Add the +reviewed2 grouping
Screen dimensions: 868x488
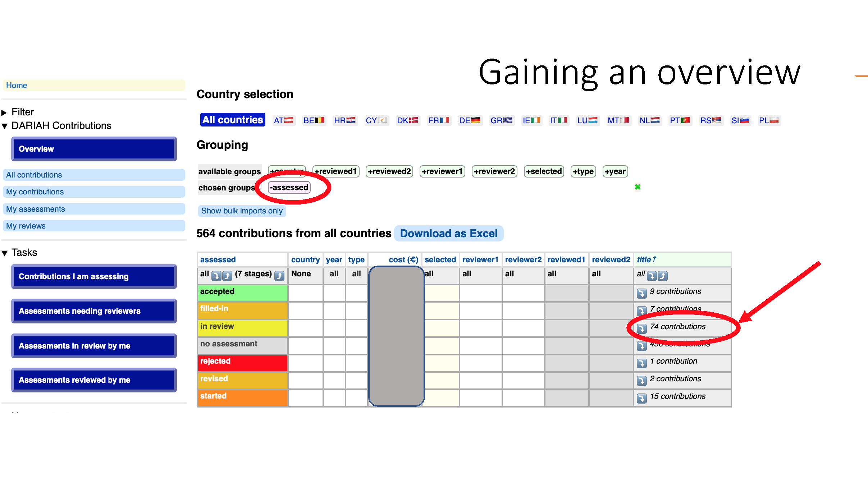[389, 171]
